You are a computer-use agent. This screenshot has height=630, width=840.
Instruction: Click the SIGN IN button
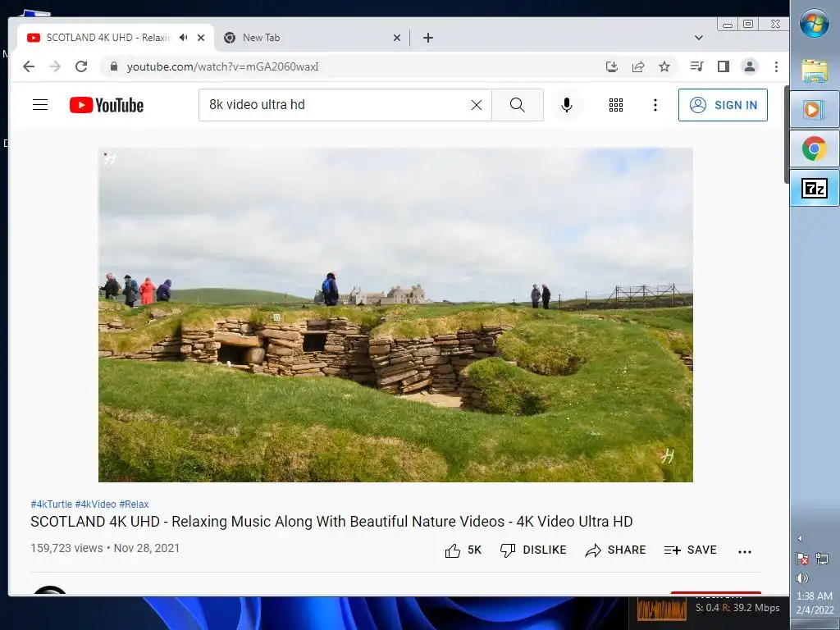pos(723,105)
